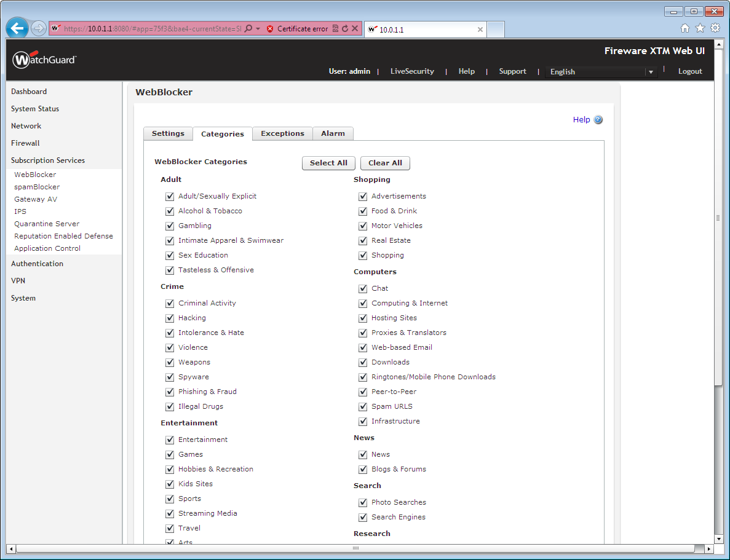Click the browser address bar URL field

tap(153, 29)
